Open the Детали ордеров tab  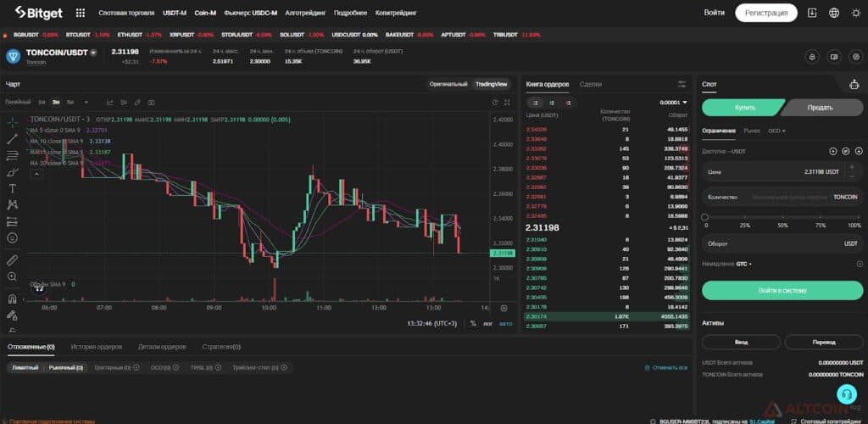click(162, 347)
